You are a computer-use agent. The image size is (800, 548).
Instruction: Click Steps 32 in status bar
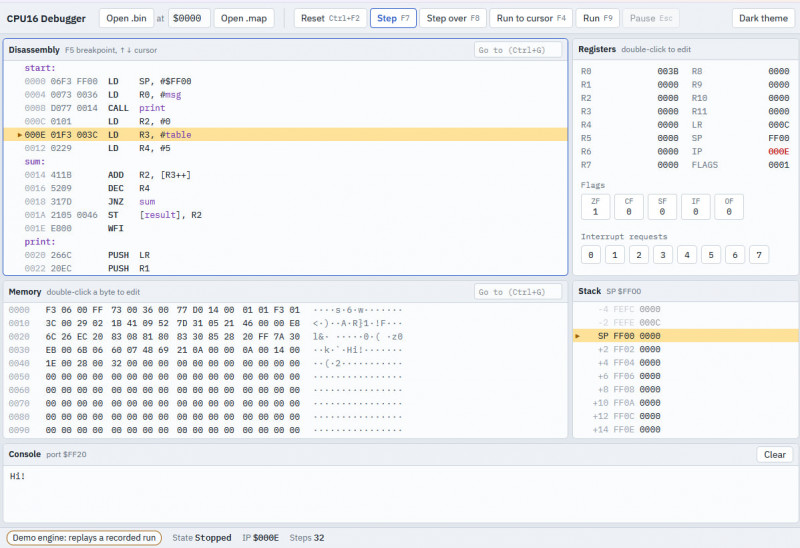pos(307,538)
